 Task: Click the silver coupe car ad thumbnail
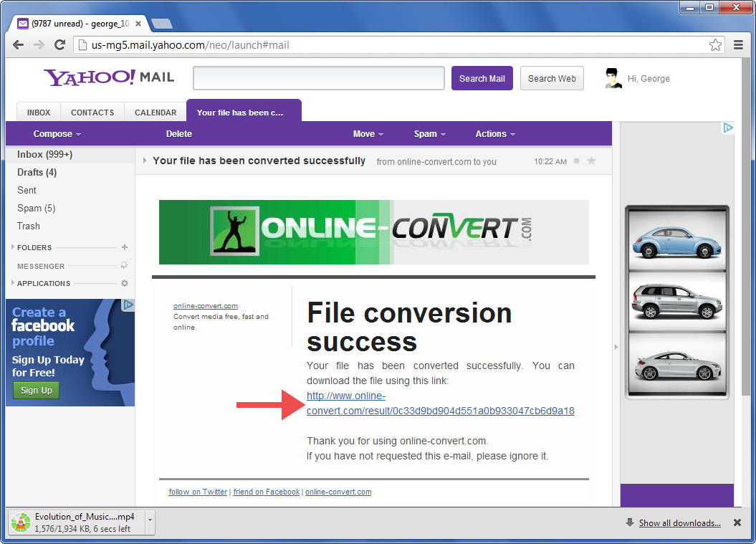677,363
